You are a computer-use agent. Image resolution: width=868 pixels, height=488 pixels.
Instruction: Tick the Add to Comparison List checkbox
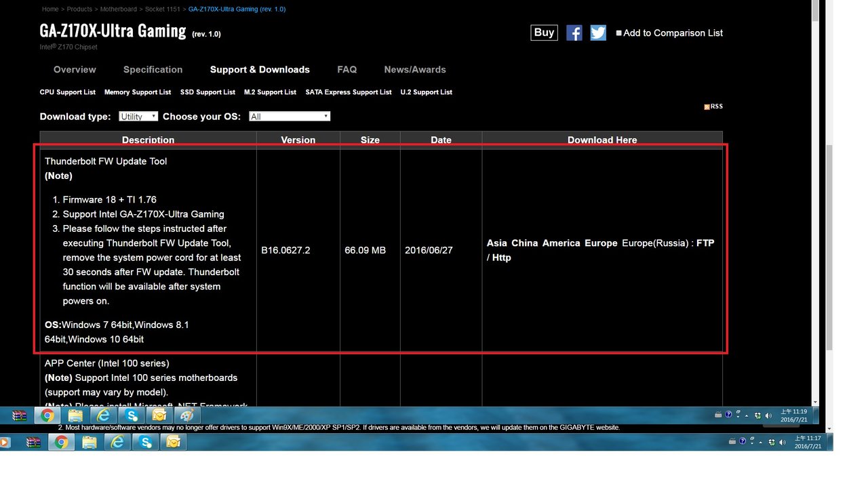618,33
